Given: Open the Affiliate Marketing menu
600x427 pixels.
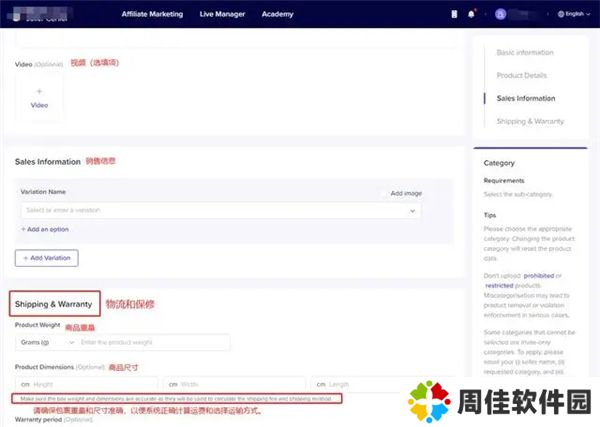Looking at the screenshot, I should point(152,14).
